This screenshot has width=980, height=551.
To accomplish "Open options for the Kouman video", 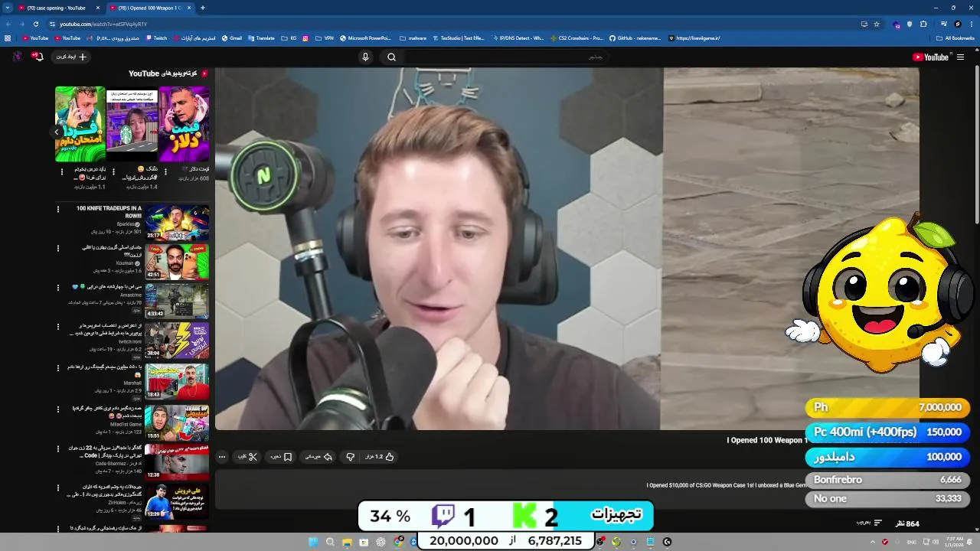I will (57, 249).
